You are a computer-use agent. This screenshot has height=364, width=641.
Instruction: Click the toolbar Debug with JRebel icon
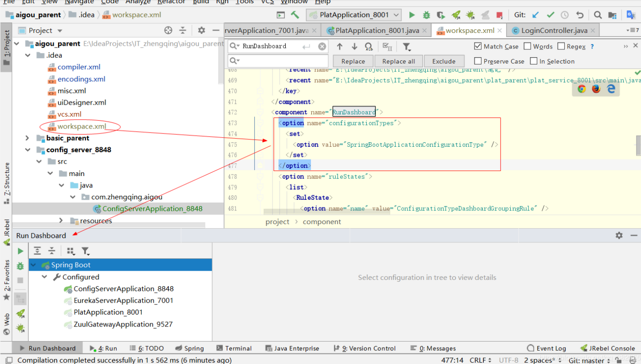(470, 15)
